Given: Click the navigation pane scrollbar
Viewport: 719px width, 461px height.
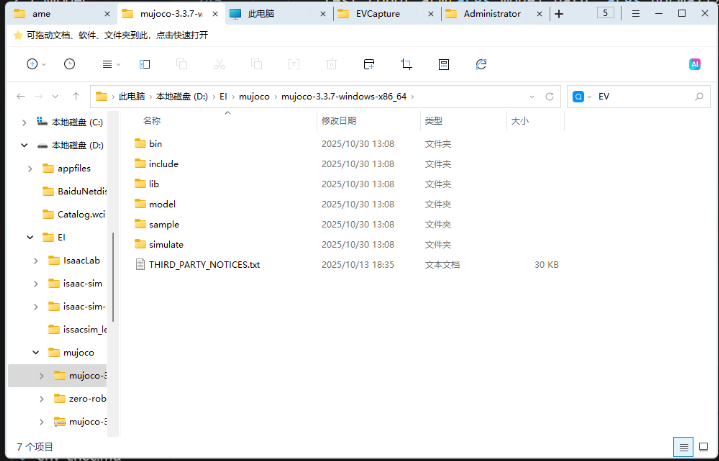Looking at the screenshot, I should click(113, 277).
